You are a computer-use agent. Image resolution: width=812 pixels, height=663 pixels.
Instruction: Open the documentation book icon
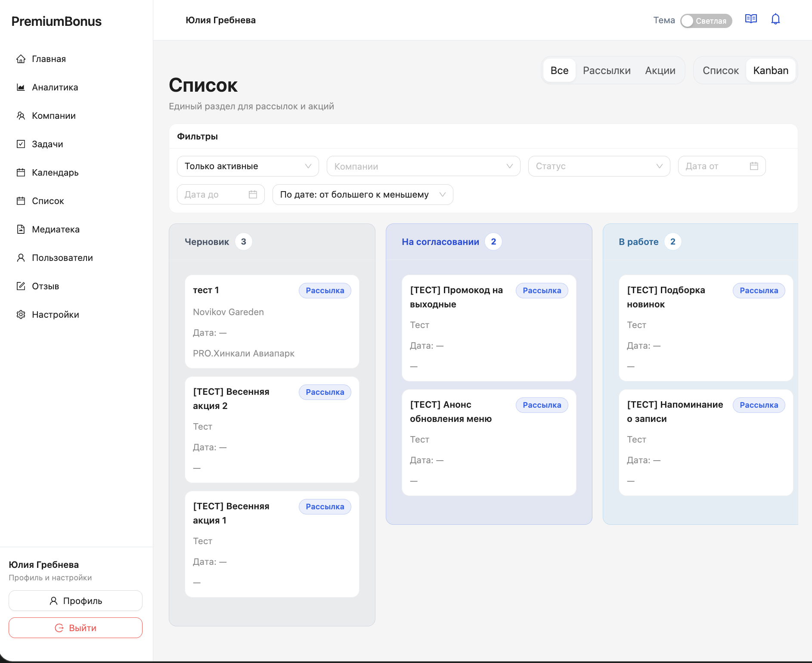point(751,19)
